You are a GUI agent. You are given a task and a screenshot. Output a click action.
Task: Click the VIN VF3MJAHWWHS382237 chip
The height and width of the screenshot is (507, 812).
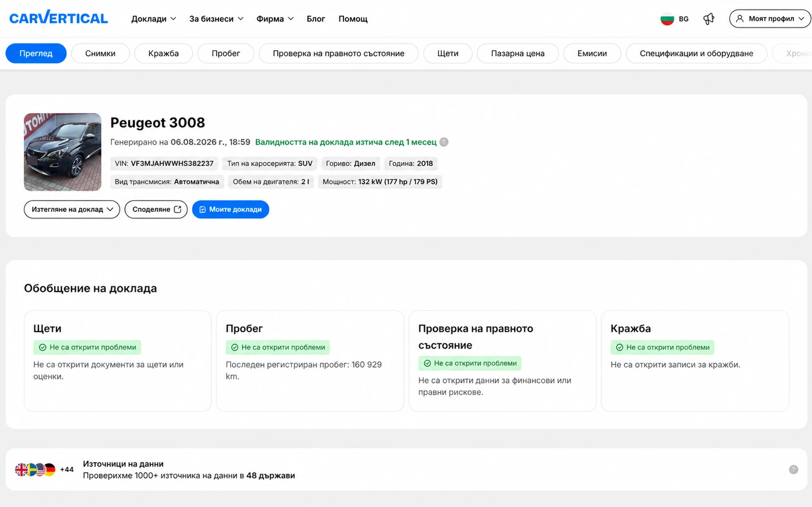pos(164,164)
